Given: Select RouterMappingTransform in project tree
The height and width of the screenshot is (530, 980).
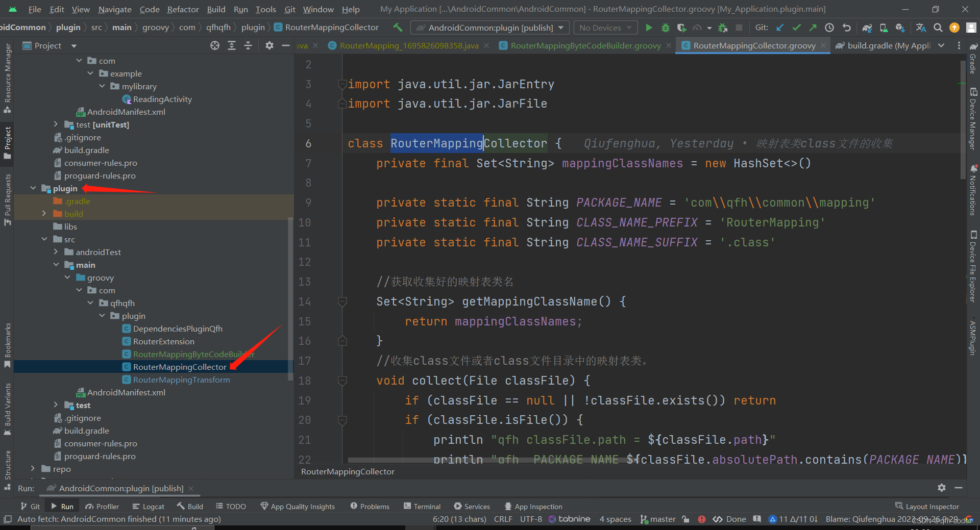Looking at the screenshot, I should (181, 380).
